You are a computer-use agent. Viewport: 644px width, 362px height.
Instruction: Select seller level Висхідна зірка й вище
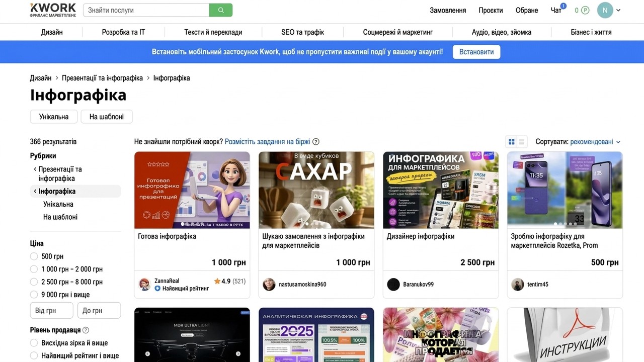pyautogui.click(x=34, y=343)
